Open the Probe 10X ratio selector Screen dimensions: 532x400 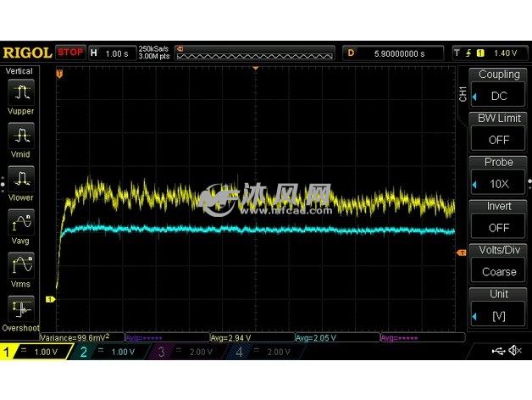coord(499,175)
